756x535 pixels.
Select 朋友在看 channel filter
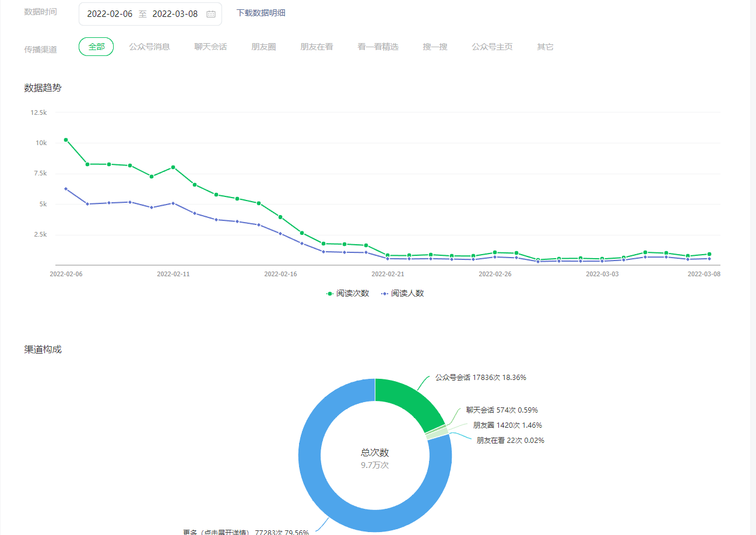(x=317, y=47)
